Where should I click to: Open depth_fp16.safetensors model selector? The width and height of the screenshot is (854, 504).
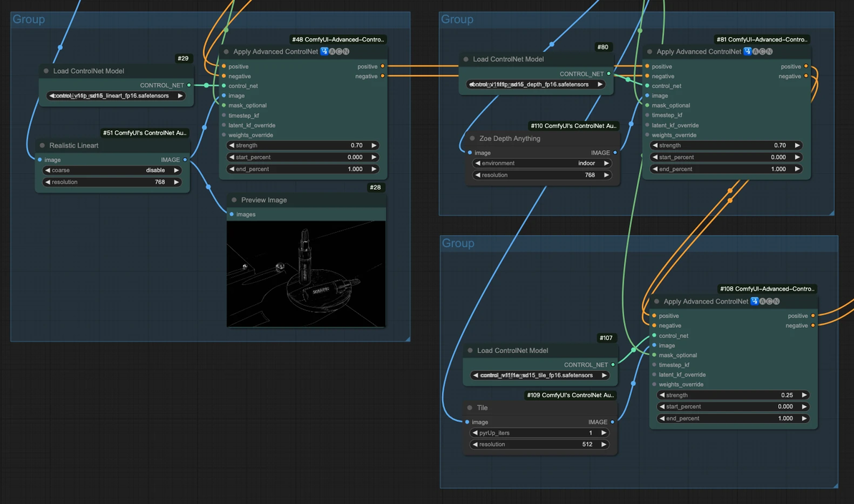[x=536, y=84]
